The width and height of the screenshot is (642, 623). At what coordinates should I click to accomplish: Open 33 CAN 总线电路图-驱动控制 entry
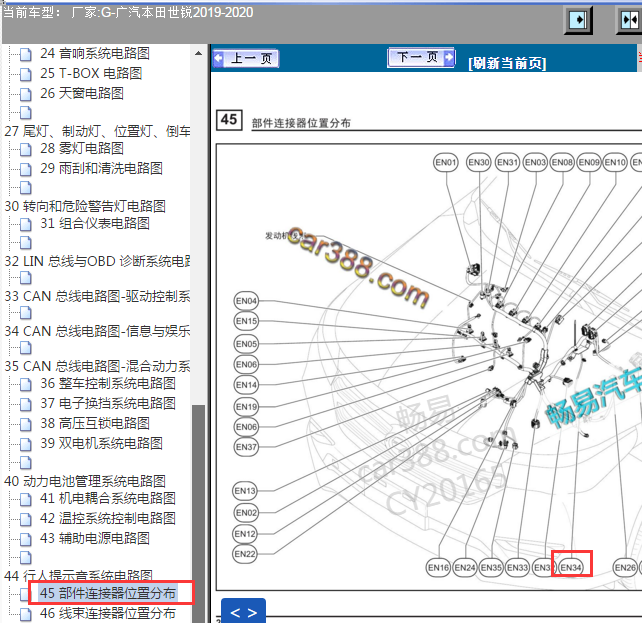97,296
